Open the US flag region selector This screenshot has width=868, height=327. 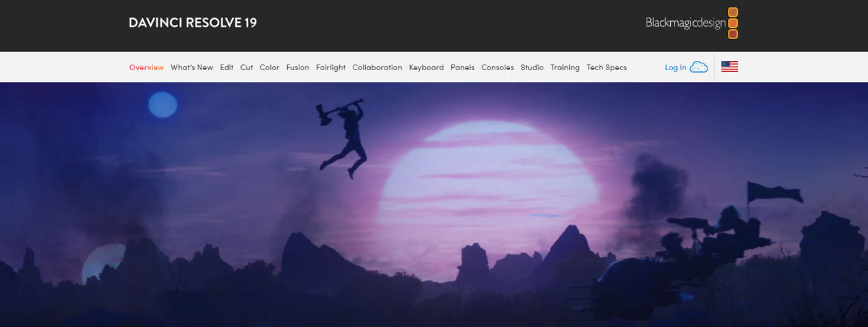(729, 67)
